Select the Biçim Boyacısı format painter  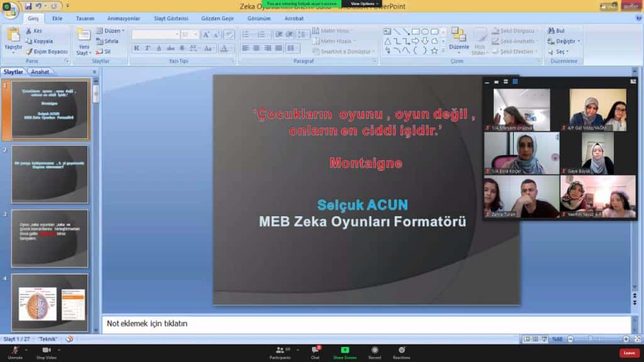pos(47,52)
